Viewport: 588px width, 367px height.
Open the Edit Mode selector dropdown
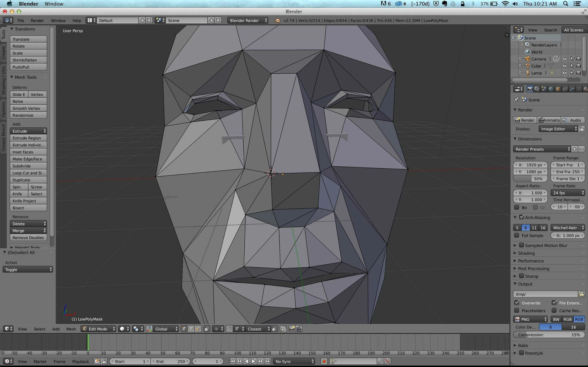pos(98,329)
